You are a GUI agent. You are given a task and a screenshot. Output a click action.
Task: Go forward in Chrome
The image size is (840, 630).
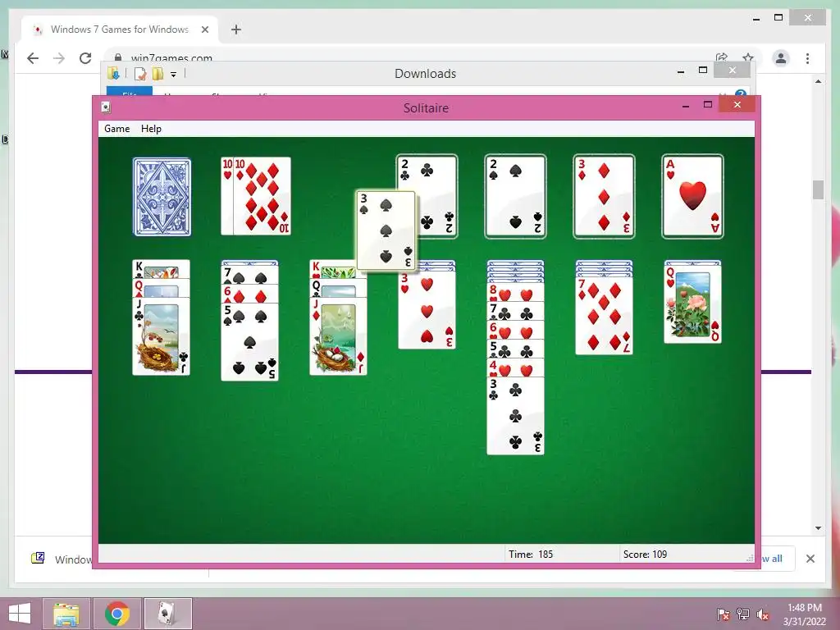pos(59,58)
